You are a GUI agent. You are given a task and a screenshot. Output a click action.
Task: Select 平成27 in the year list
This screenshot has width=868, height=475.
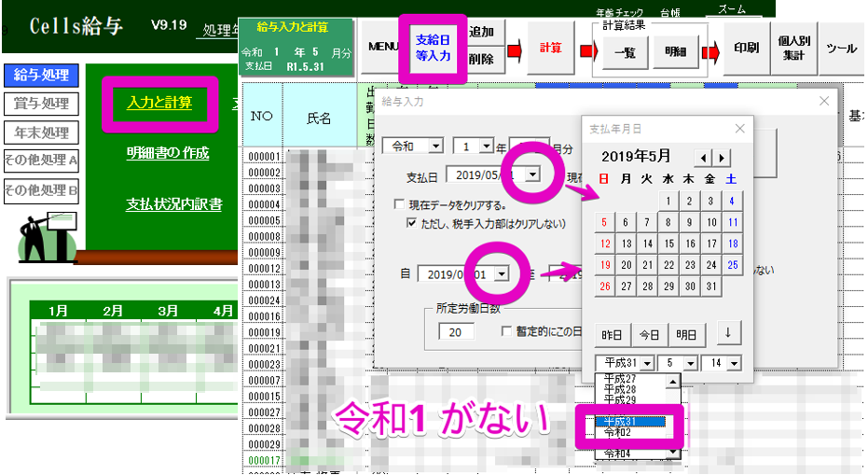[630, 379]
